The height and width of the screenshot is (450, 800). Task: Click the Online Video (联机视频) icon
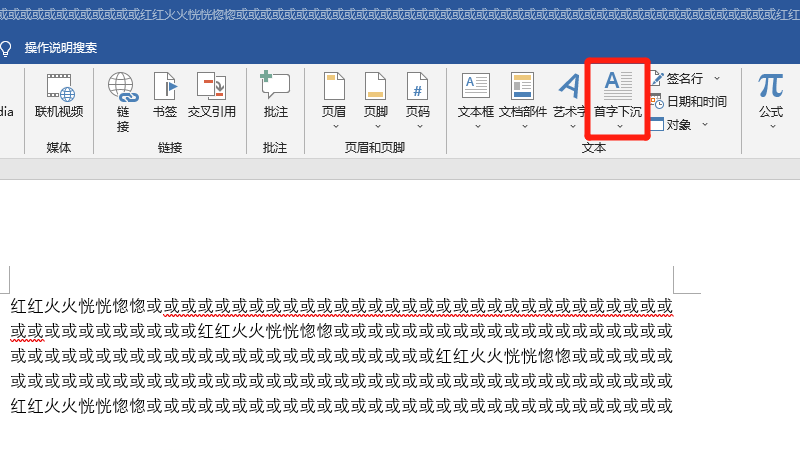click(59, 88)
